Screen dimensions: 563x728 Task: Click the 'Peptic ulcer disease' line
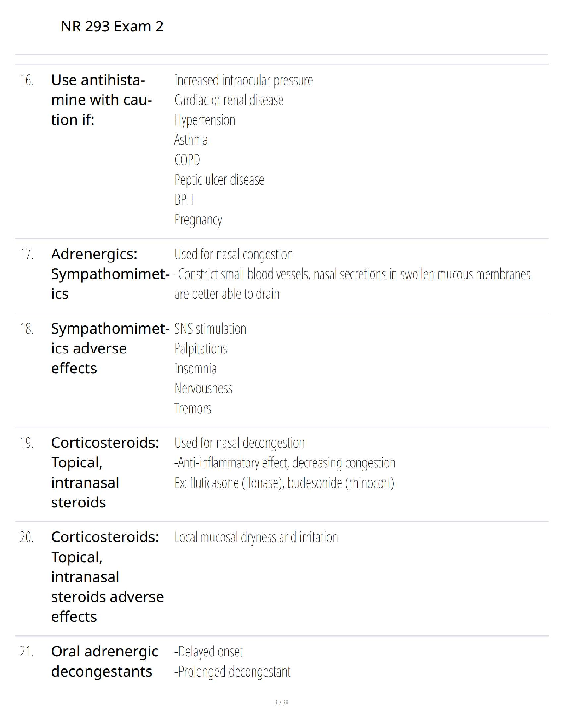[x=219, y=180]
